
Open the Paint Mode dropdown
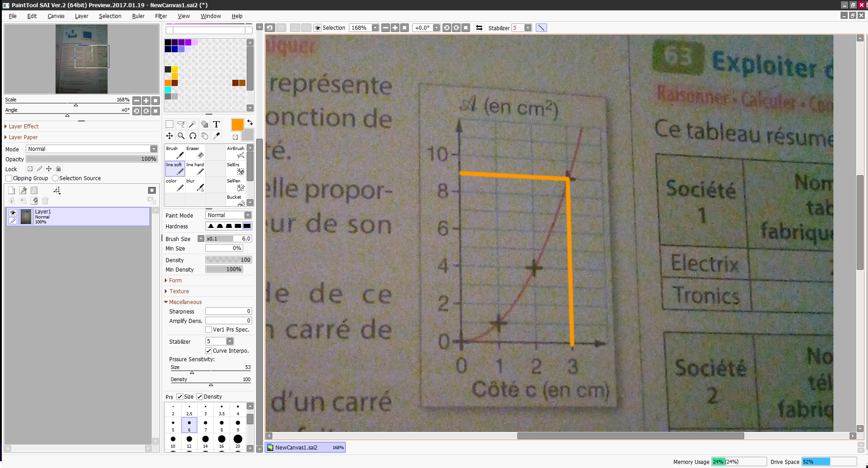(x=228, y=215)
